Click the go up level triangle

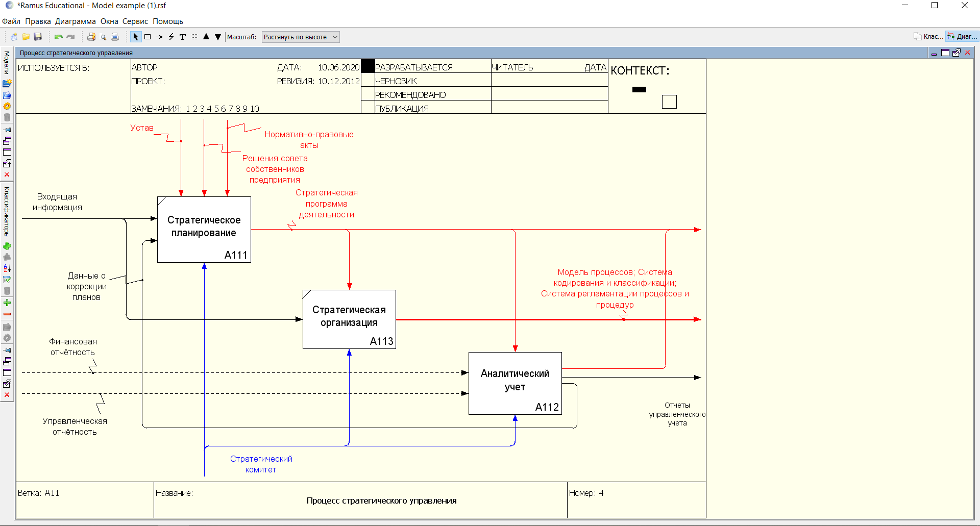(x=206, y=37)
